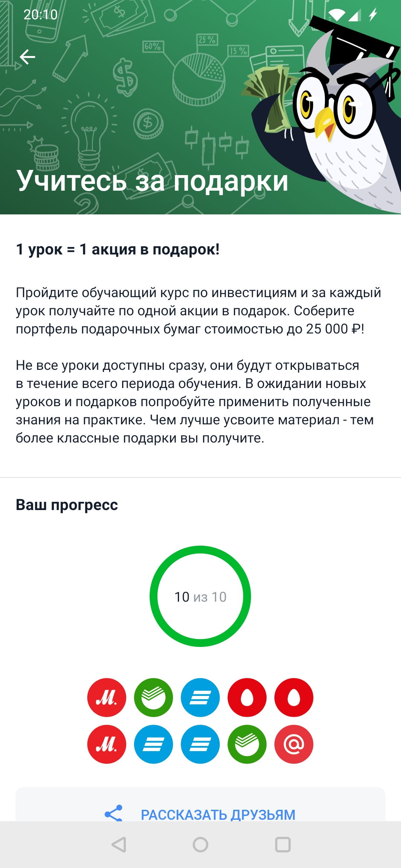
Task: Tap the green Sberbank icon in the top row
Action: pyautogui.click(x=153, y=697)
